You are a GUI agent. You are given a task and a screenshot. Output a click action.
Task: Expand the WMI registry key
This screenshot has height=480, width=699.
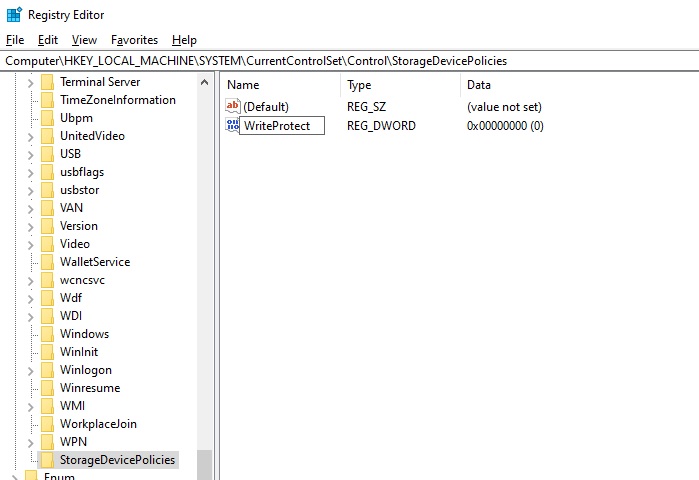30,406
